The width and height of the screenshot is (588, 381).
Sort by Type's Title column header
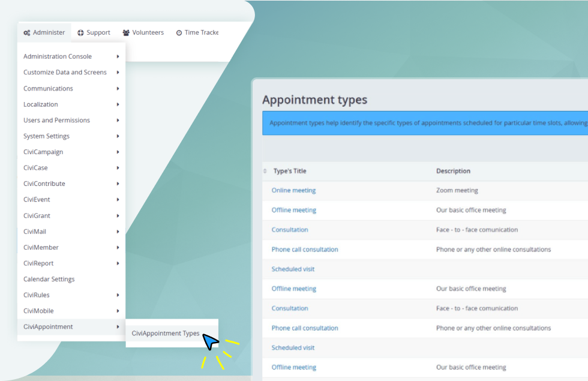[x=290, y=171]
